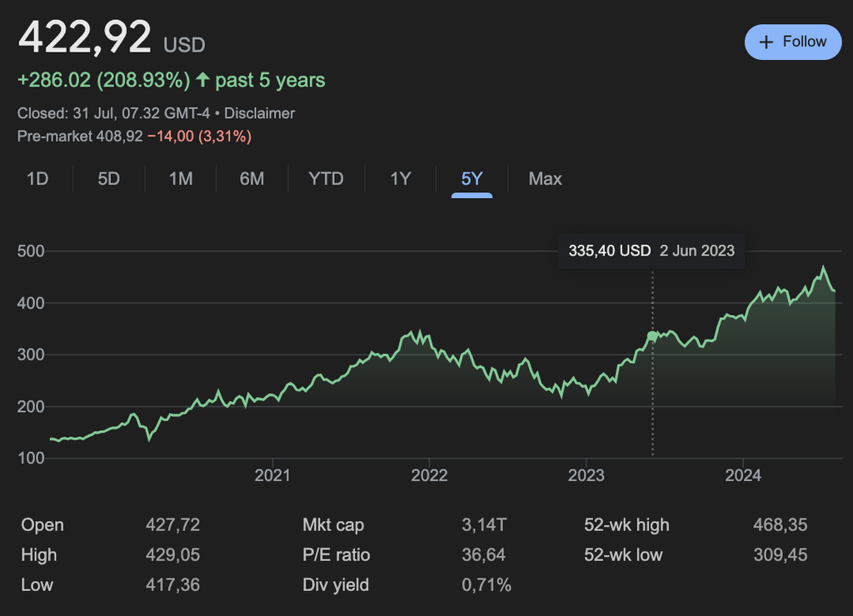Viewport: 853px width, 616px height.
Task: Open the Disclaimer link
Action: click(259, 113)
